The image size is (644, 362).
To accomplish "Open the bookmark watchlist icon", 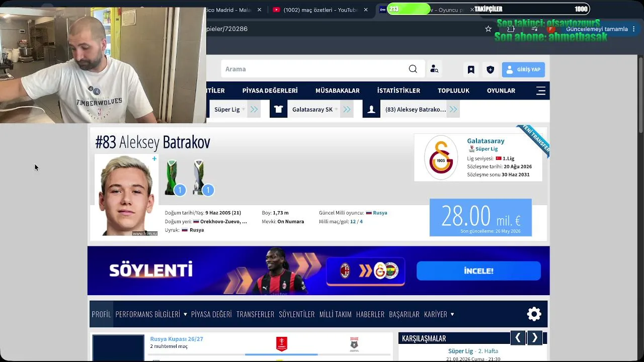I will pos(471,70).
